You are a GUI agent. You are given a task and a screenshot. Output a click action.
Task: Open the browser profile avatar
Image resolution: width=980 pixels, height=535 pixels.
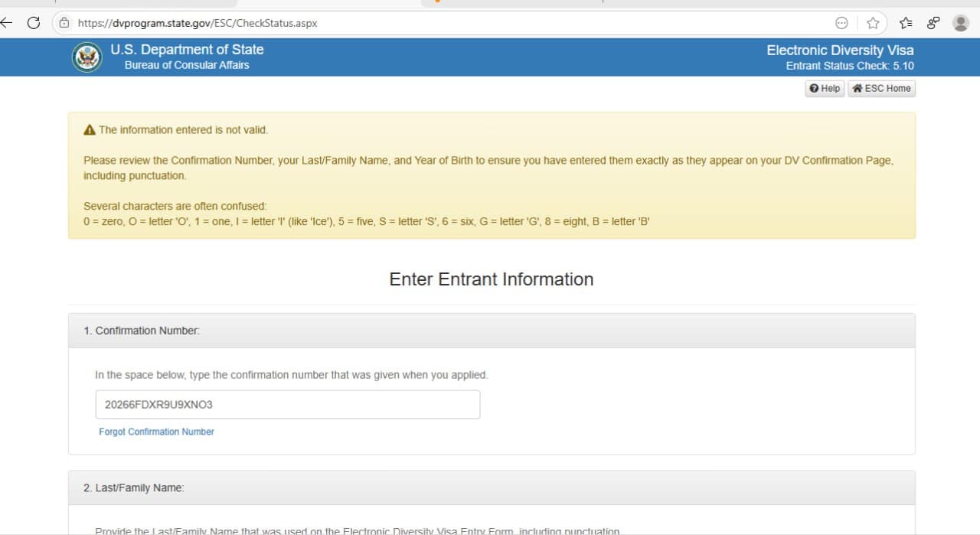pos(961,23)
